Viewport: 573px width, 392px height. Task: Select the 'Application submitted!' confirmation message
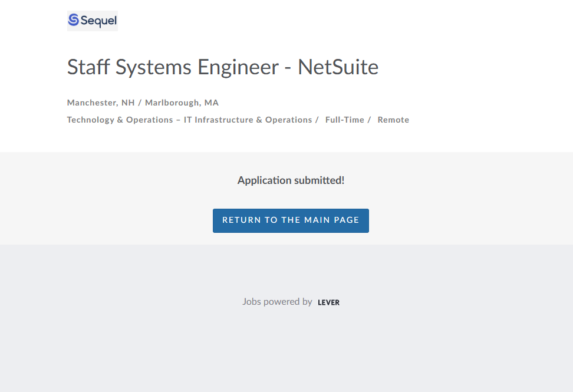[291, 180]
